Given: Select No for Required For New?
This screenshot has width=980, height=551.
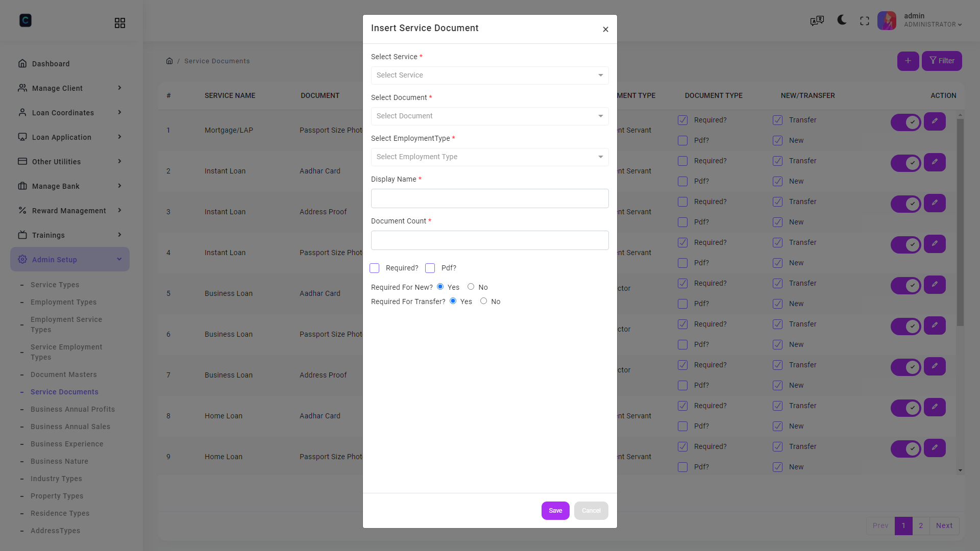Looking at the screenshot, I should [471, 287].
